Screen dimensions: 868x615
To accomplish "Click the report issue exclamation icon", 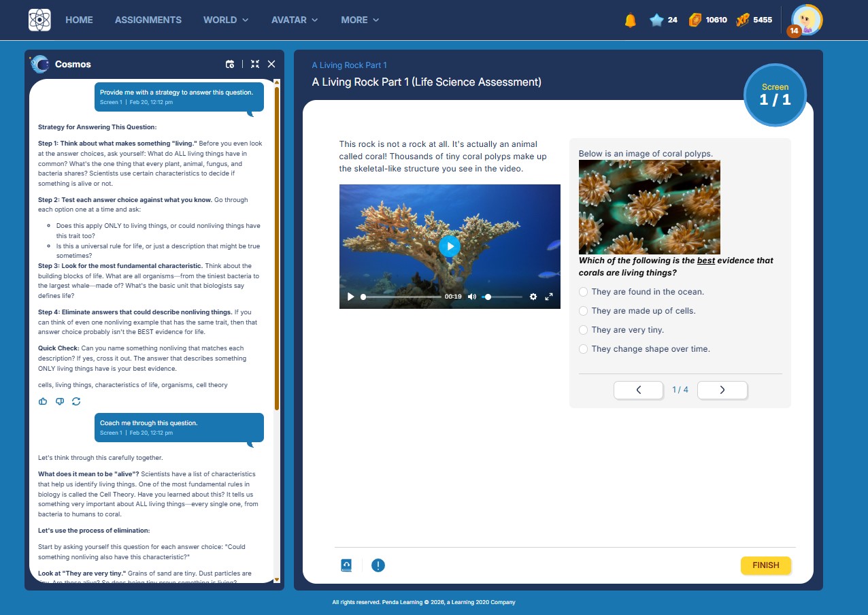I will click(x=378, y=565).
